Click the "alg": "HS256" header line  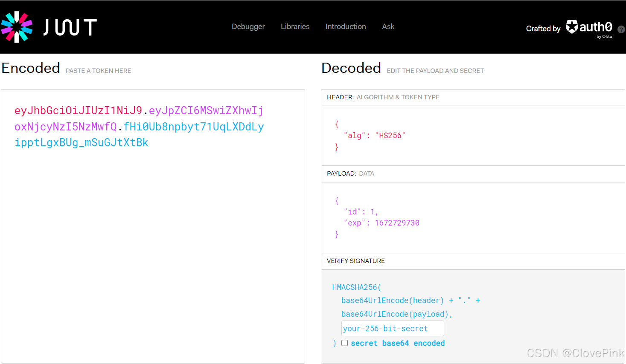[375, 136]
